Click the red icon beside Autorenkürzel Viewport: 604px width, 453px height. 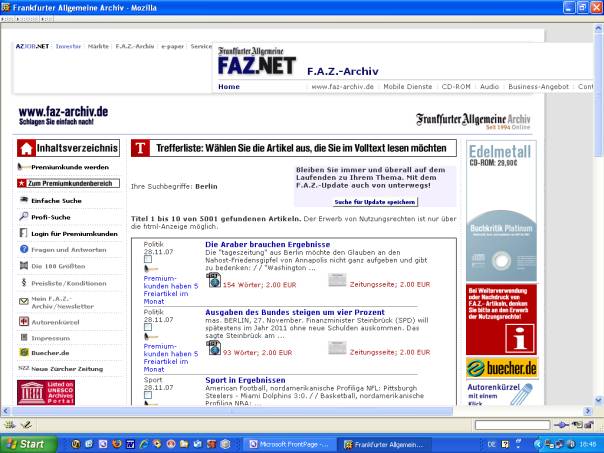24,321
